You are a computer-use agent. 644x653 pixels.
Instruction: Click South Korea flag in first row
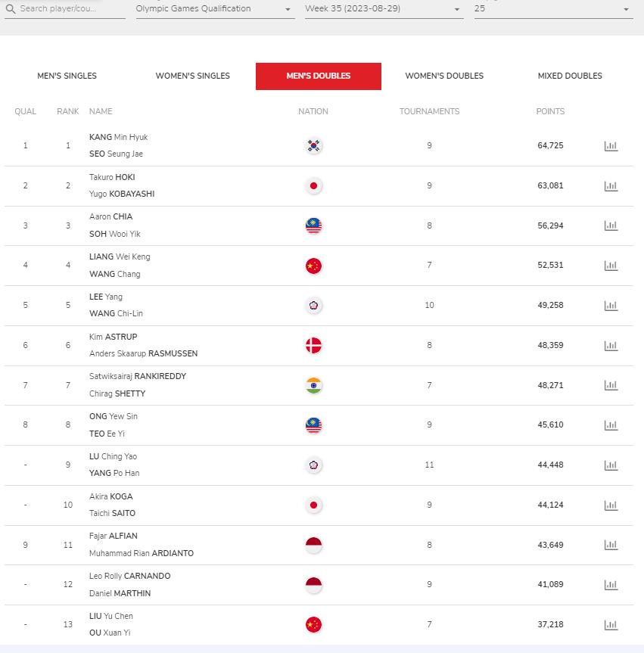point(313,146)
